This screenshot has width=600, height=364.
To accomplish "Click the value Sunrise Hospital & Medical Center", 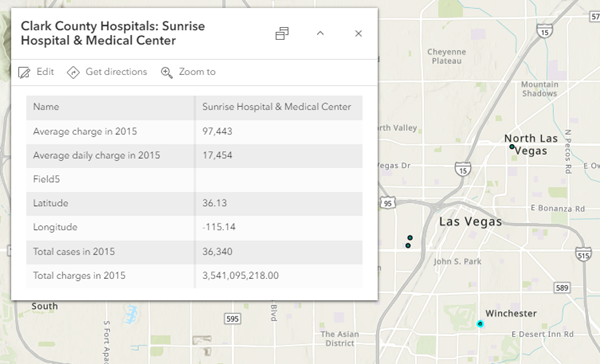I will [277, 107].
